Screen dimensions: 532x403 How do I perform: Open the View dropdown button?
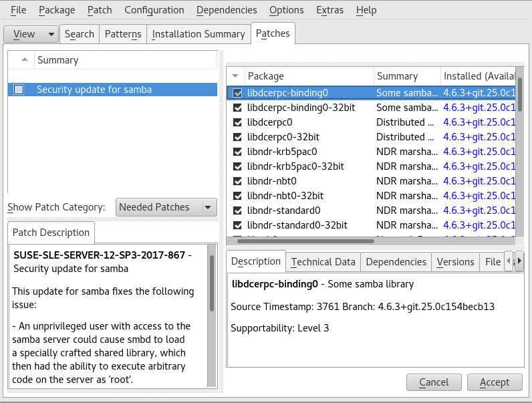pos(31,34)
